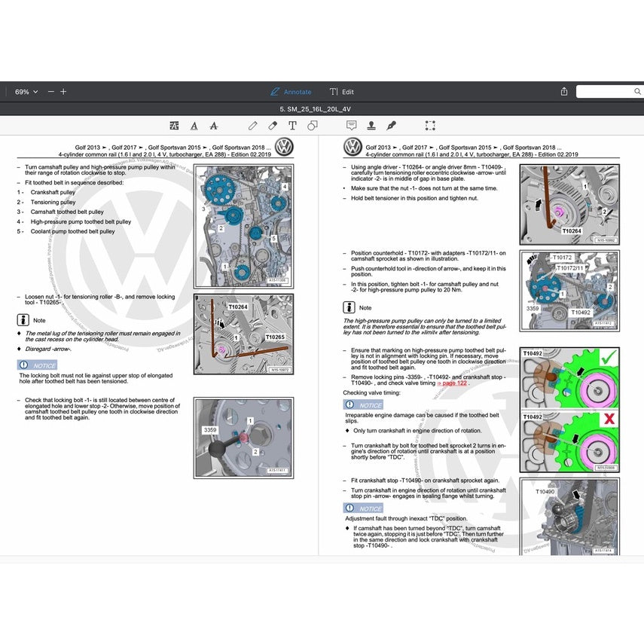Select the highlight text tool
Image resolution: width=644 pixels, height=644 pixels.
[175, 126]
